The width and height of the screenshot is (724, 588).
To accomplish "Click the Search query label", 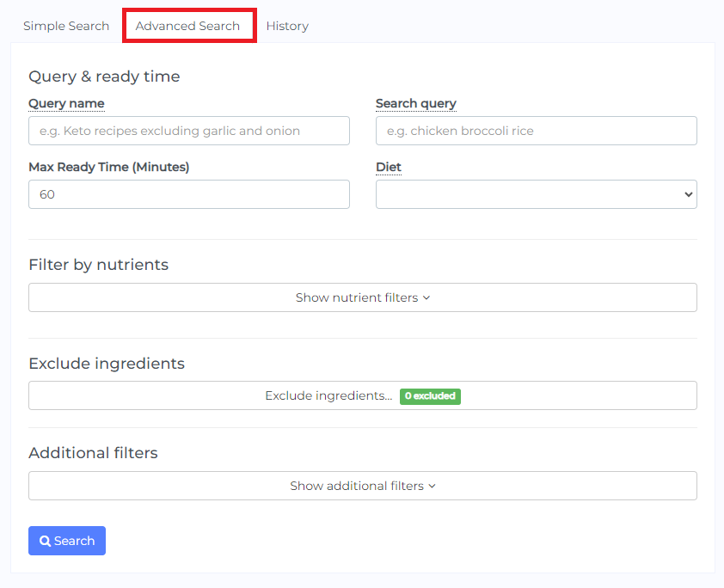I will point(416,103).
